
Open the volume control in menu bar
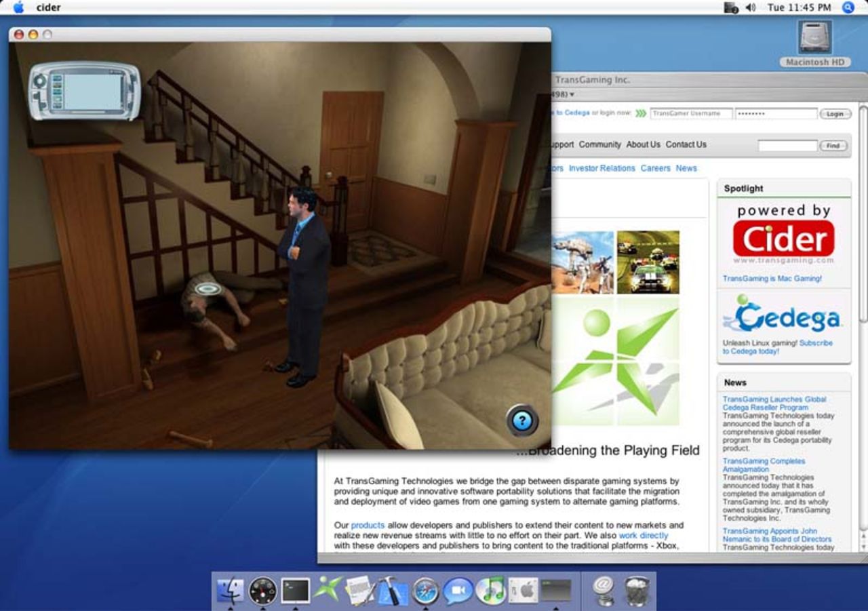pos(750,7)
